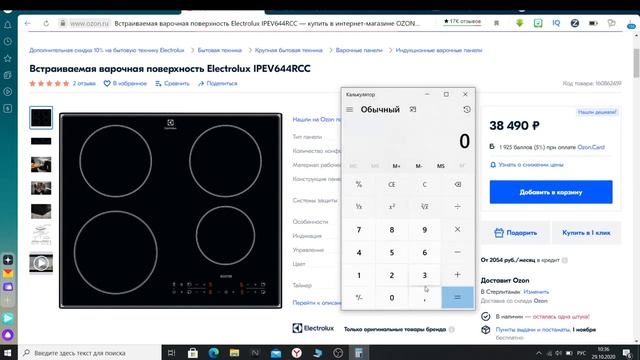This screenshot has width=640, height=360.
Task: Click the plus key in calculator
Action: [x=458, y=275]
